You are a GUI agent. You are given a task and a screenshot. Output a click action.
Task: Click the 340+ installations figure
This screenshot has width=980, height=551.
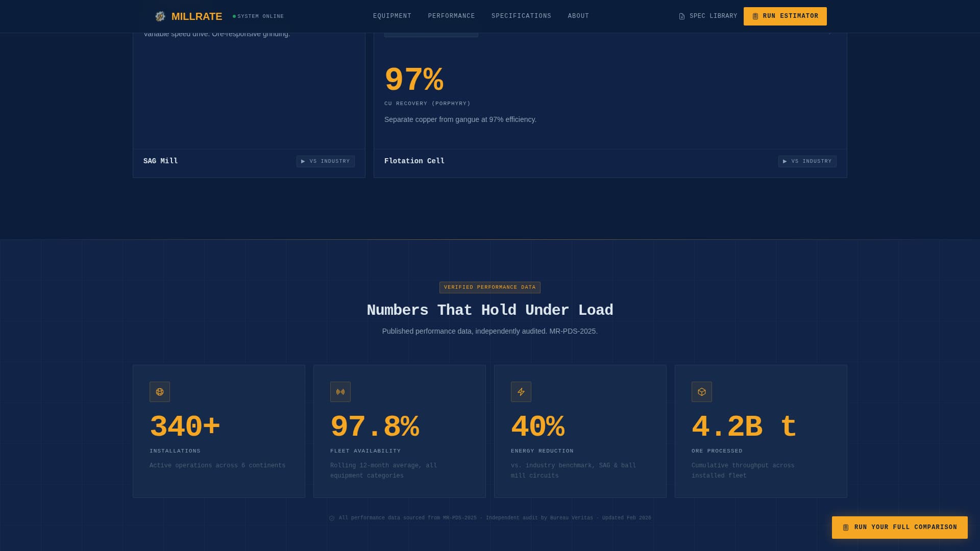click(185, 427)
